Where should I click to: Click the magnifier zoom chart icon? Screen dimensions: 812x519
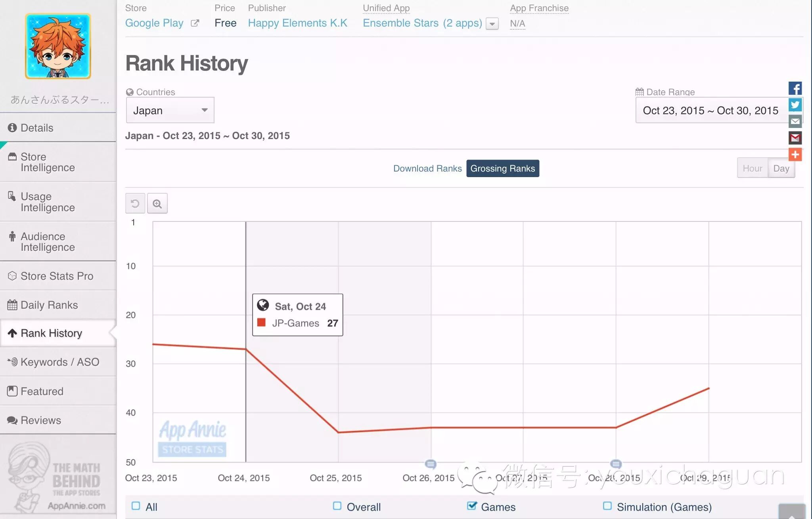click(x=157, y=204)
